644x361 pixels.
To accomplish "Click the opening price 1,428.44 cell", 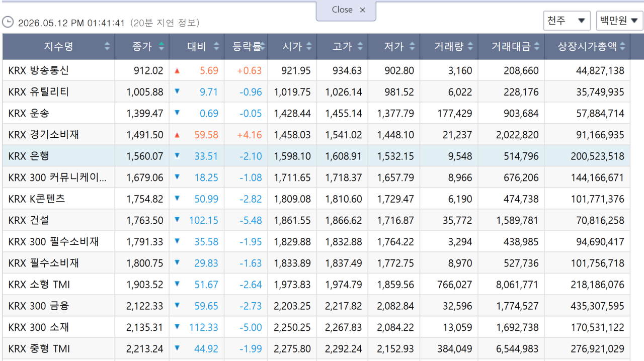I will pyautogui.click(x=292, y=114).
